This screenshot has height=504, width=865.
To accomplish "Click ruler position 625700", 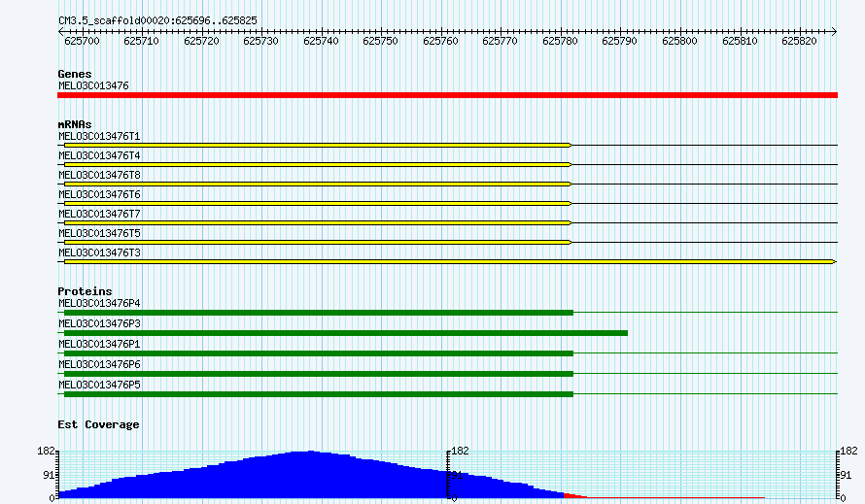I will [x=82, y=41].
